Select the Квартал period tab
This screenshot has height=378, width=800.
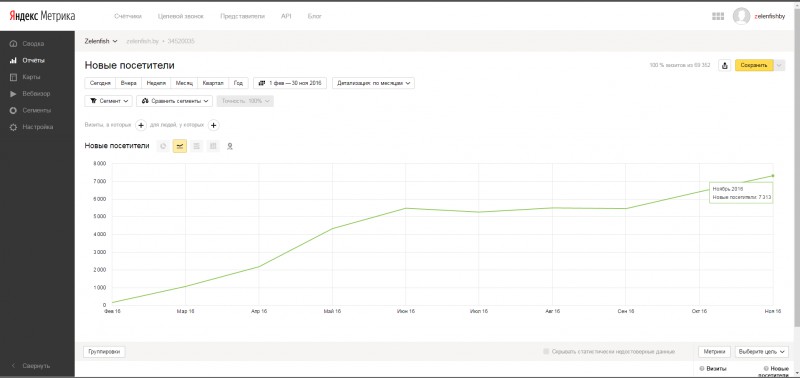point(213,83)
